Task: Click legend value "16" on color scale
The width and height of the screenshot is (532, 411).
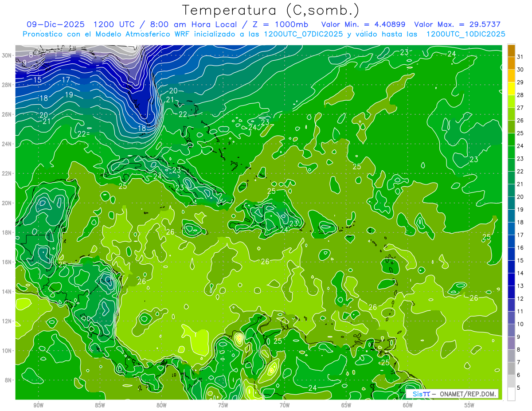Action: click(x=520, y=248)
